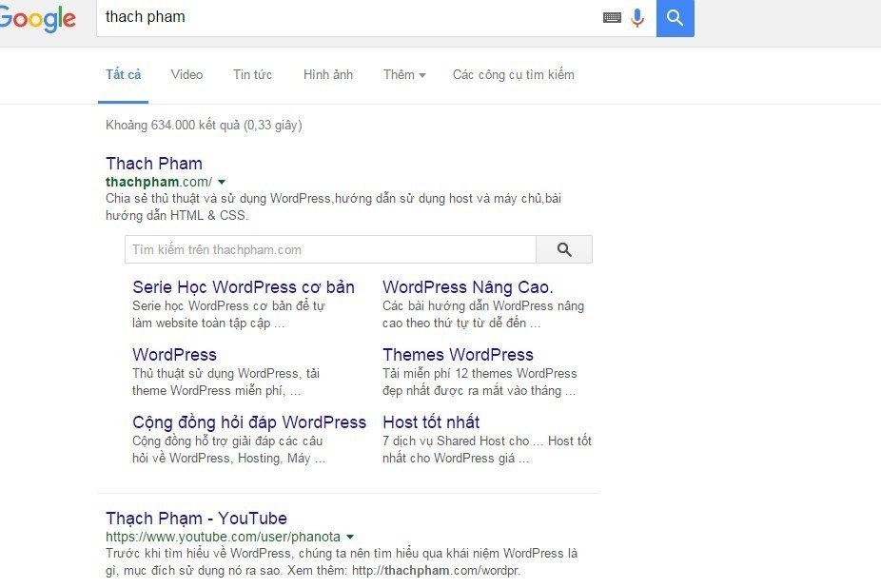Select the Tất cả tab
This screenshot has height=588, width=881.
coord(123,75)
